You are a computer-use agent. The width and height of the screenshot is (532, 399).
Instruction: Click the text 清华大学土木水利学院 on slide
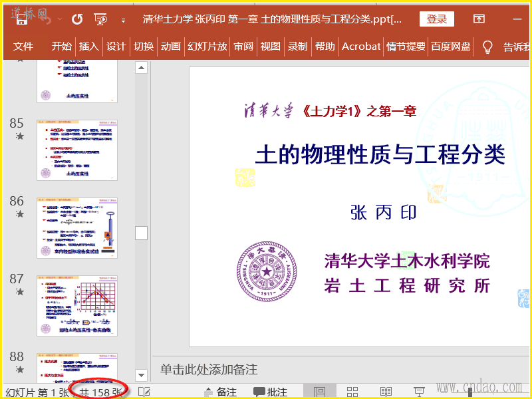coord(407,261)
